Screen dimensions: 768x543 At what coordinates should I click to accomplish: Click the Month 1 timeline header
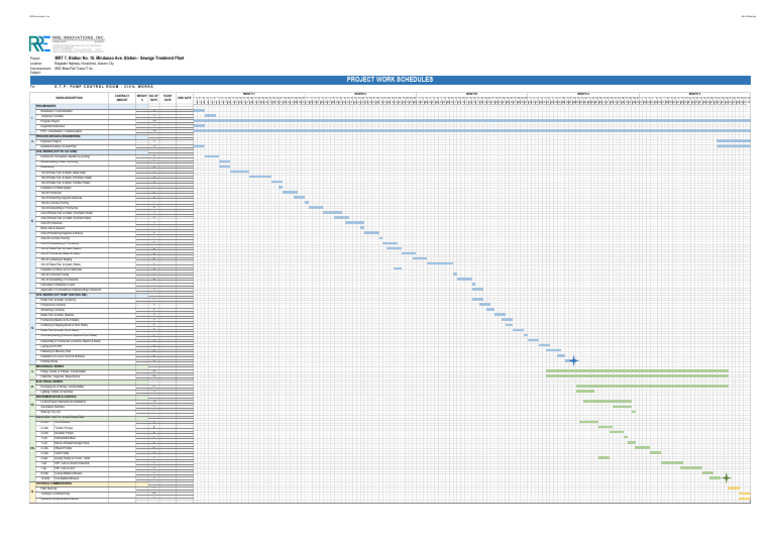click(249, 94)
